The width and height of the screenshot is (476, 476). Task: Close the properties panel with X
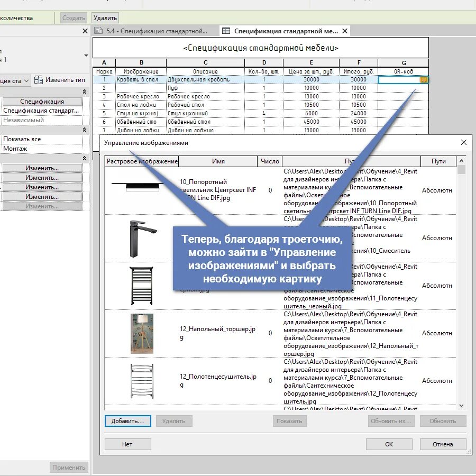tap(85, 31)
